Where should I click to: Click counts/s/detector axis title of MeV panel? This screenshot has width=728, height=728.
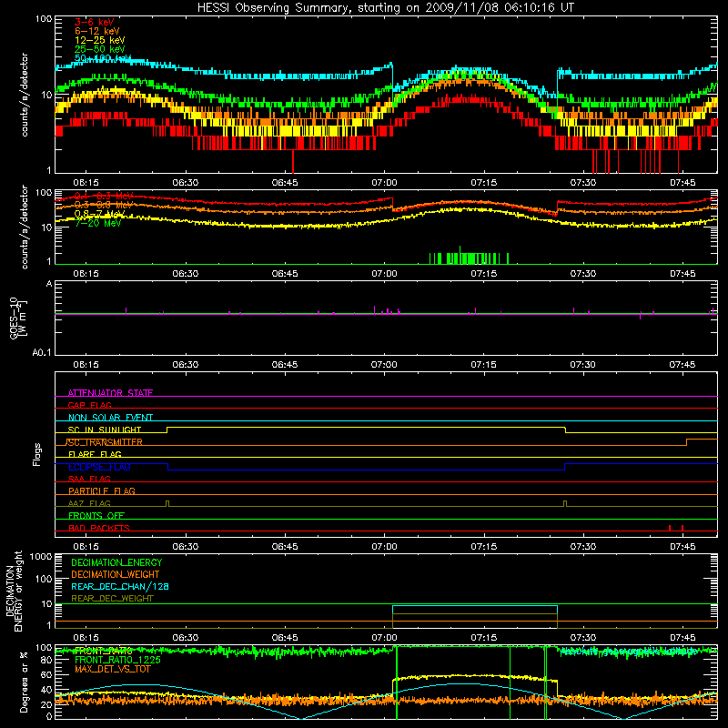[25, 227]
